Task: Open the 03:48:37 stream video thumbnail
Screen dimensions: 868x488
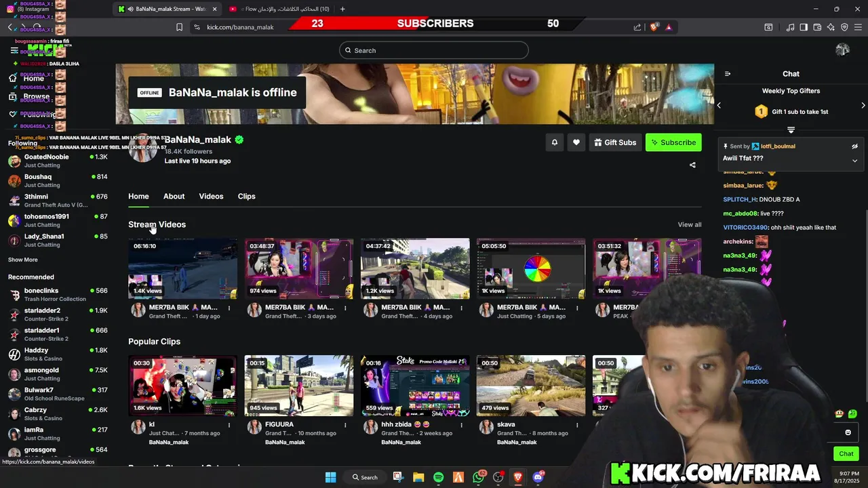Action: pyautogui.click(x=299, y=268)
